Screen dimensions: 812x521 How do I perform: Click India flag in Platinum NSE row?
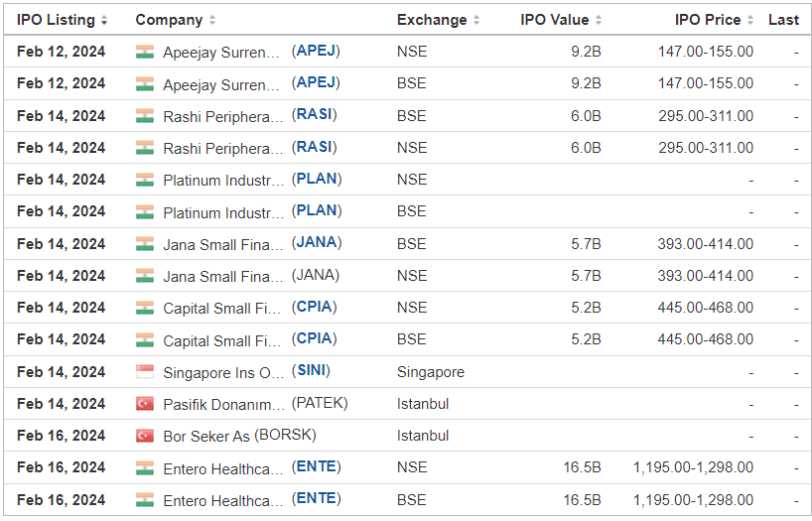point(145,181)
